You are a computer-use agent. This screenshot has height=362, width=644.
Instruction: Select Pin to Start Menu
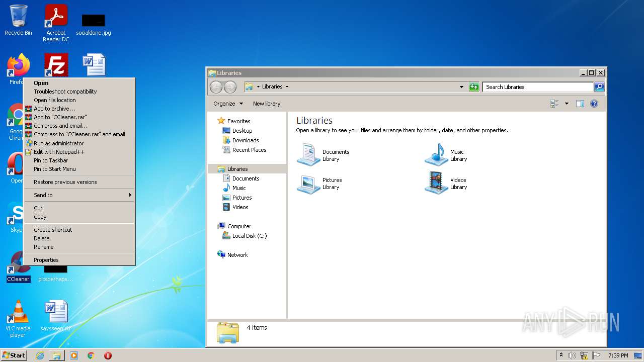tap(79, 169)
